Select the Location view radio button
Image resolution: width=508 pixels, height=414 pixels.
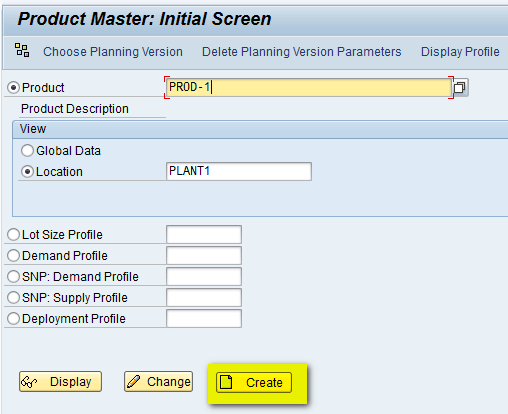pos(27,172)
